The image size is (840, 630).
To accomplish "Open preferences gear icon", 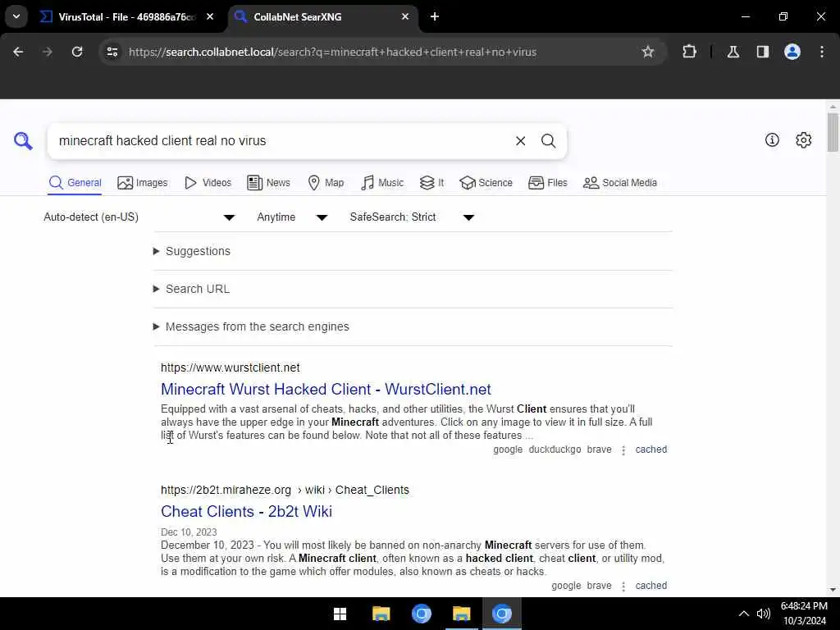I will [x=803, y=139].
